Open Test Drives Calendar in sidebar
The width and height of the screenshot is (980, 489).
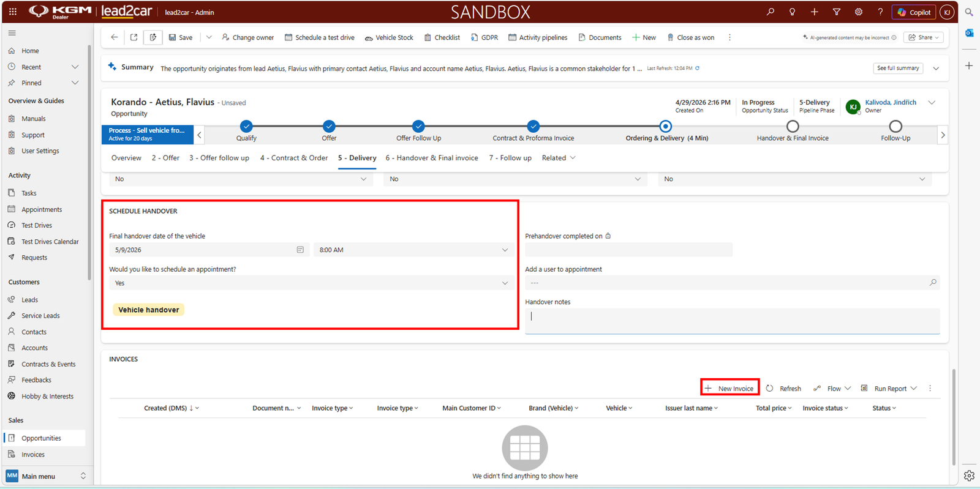point(50,242)
